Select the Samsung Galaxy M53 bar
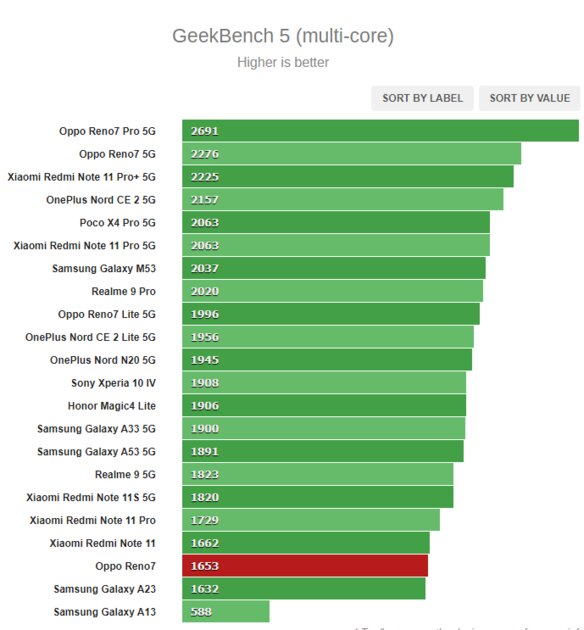Viewport: 584px width, 630px height. point(334,268)
